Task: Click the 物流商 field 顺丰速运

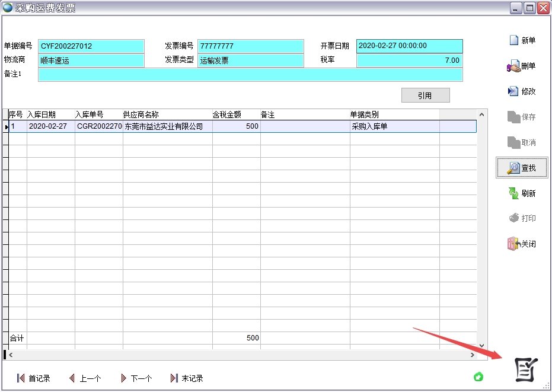Action: [91, 60]
